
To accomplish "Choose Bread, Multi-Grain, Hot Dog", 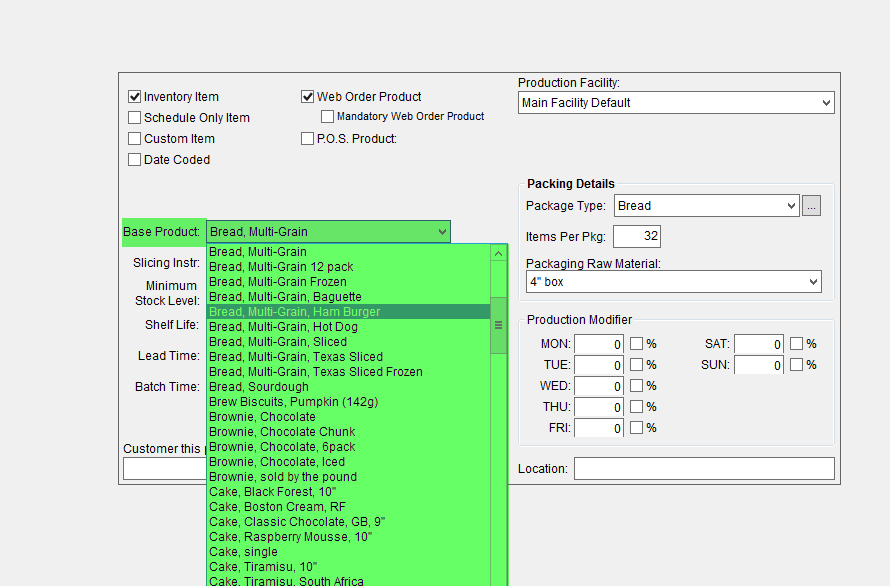I will pyautogui.click(x=349, y=327).
